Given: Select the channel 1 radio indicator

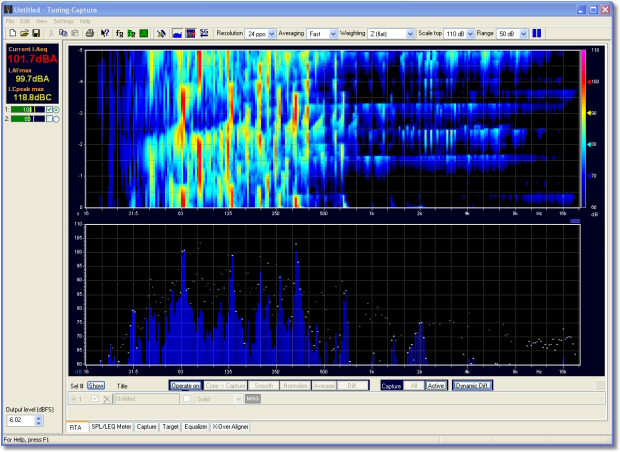Looking at the screenshot, I should [x=56, y=110].
